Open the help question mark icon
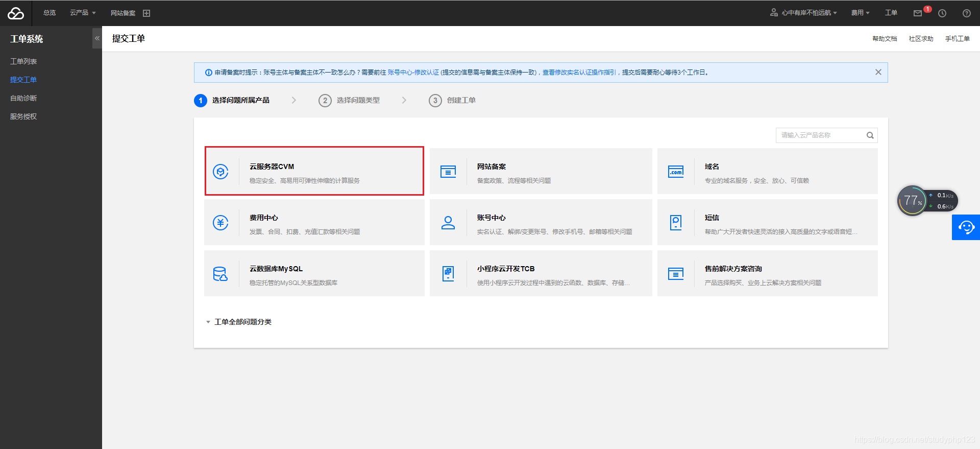 pos(967,13)
